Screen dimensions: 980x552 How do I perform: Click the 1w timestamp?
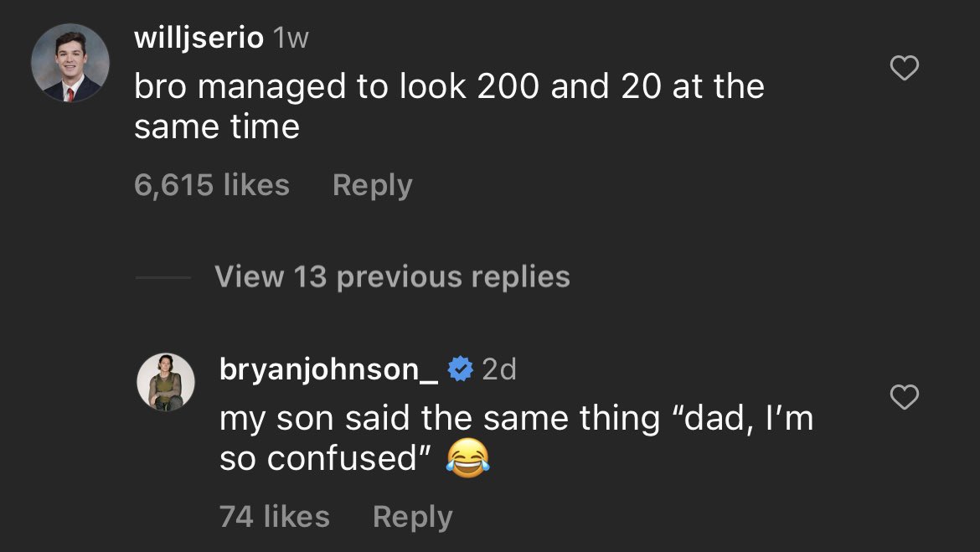click(291, 39)
